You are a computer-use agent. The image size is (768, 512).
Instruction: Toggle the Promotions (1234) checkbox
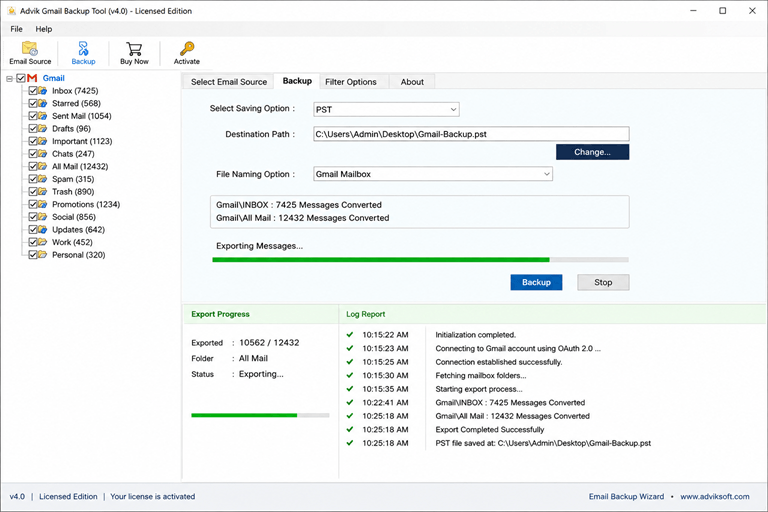[33, 204]
